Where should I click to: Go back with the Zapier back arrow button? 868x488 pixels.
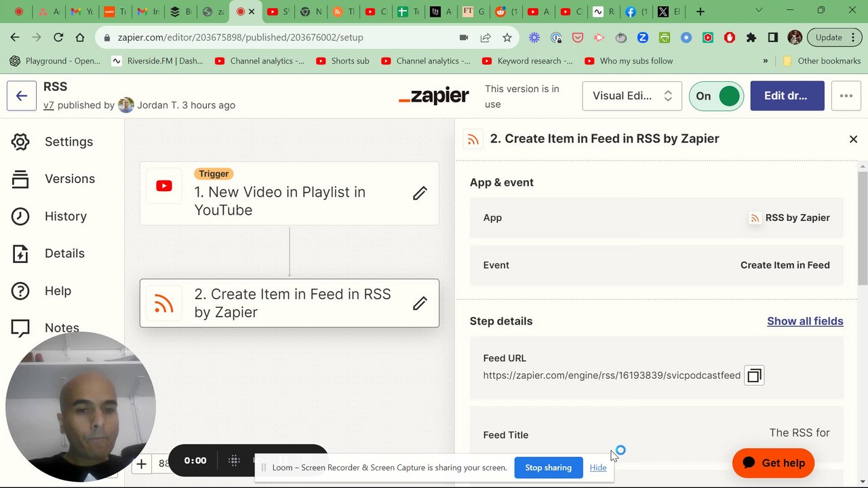(x=22, y=96)
